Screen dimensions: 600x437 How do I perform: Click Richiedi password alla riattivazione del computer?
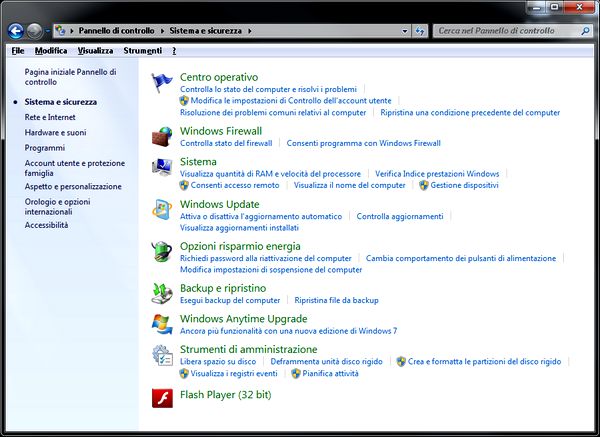click(266, 258)
